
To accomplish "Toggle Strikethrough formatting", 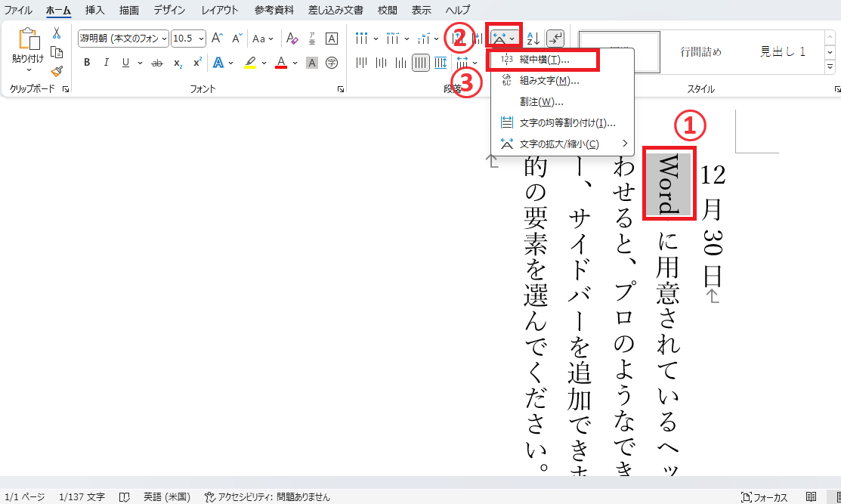I will (x=156, y=63).
